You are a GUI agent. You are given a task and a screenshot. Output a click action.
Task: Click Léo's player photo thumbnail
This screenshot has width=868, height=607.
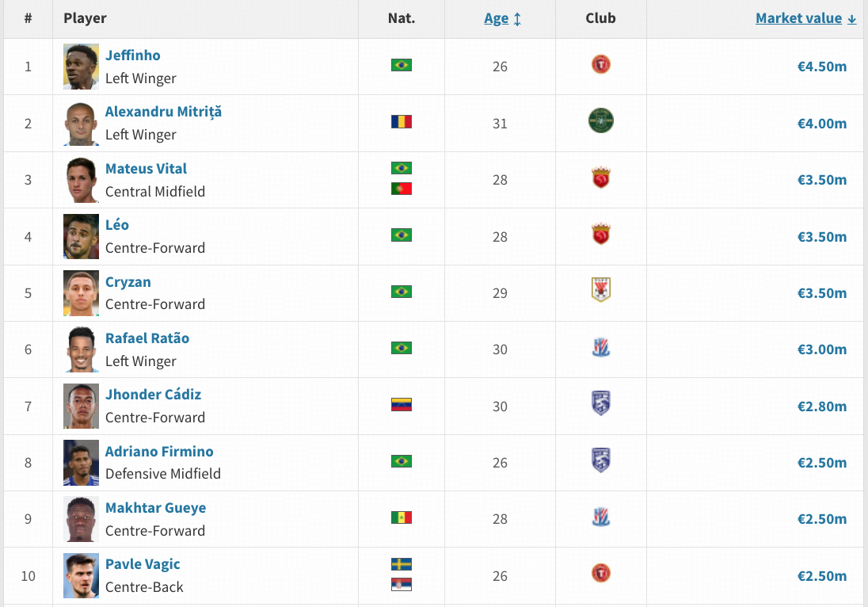pos(81,236)
